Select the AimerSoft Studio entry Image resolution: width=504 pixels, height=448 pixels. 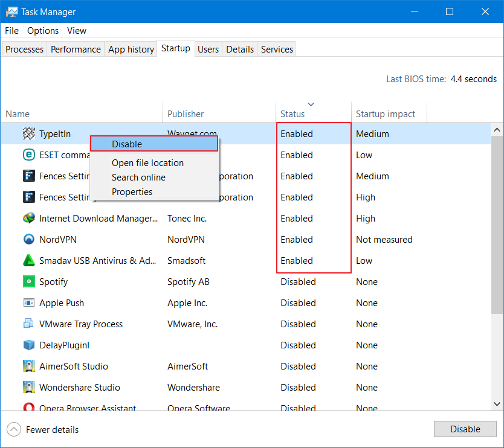[x=246, y=366]
